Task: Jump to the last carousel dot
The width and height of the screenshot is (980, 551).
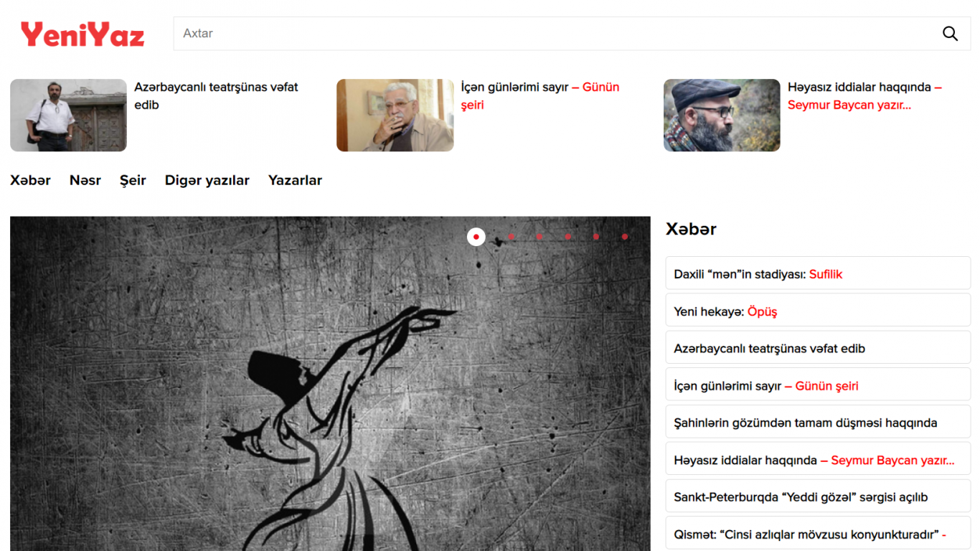Action: click(625, 237)
